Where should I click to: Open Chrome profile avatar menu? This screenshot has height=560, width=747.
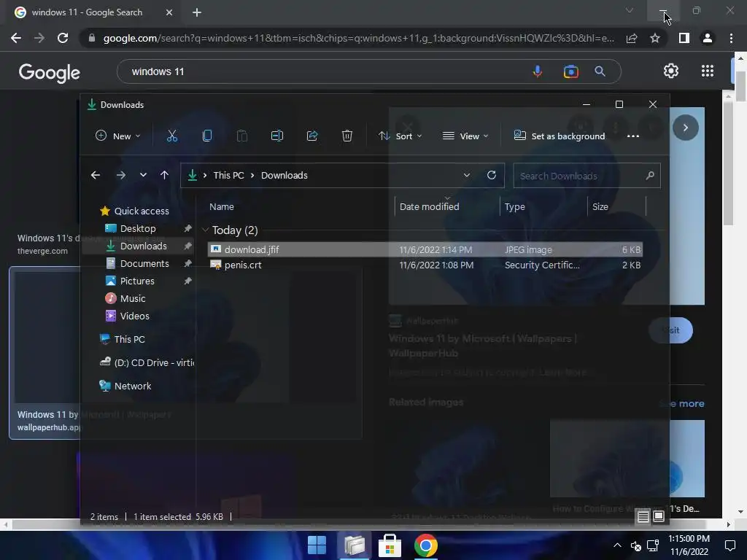coord(708,38)
